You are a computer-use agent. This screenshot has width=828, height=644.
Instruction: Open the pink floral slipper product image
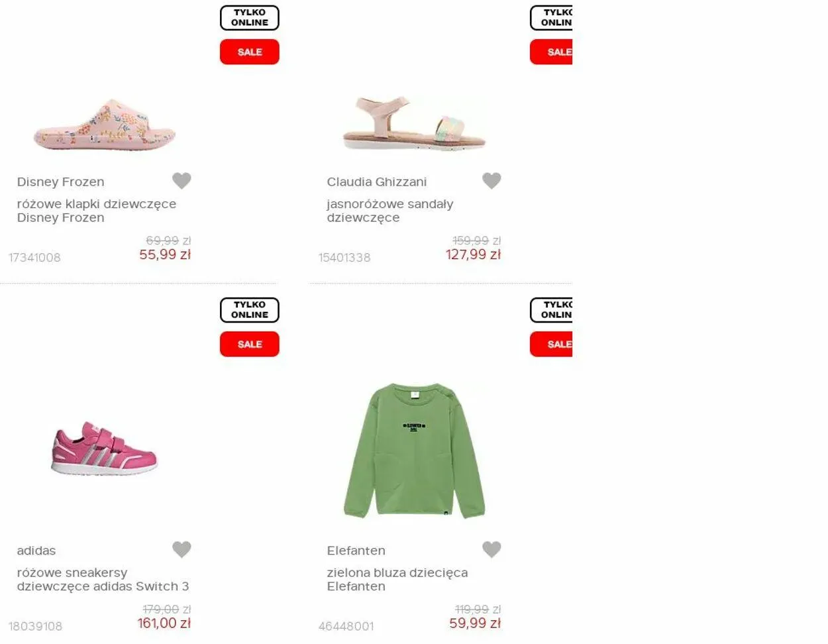(x=105, y=125)
